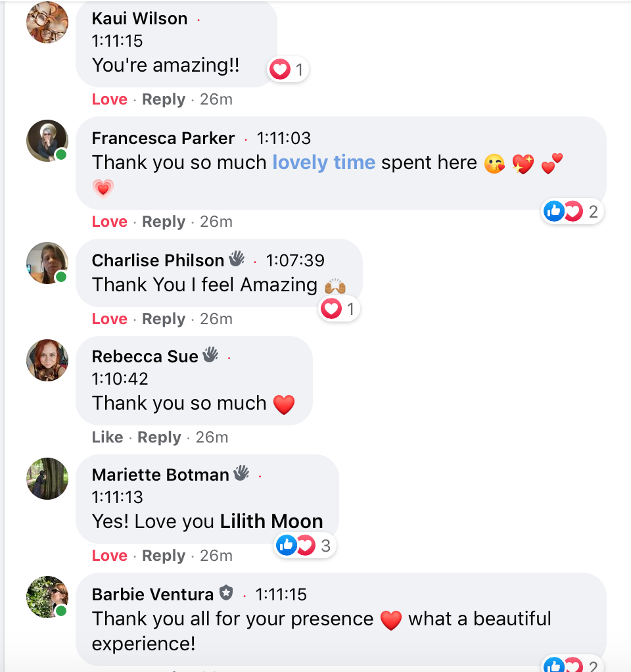The image size is (631, 672).
Task: Open the tagged Lilith Moon profile
Action: point(271,521)
